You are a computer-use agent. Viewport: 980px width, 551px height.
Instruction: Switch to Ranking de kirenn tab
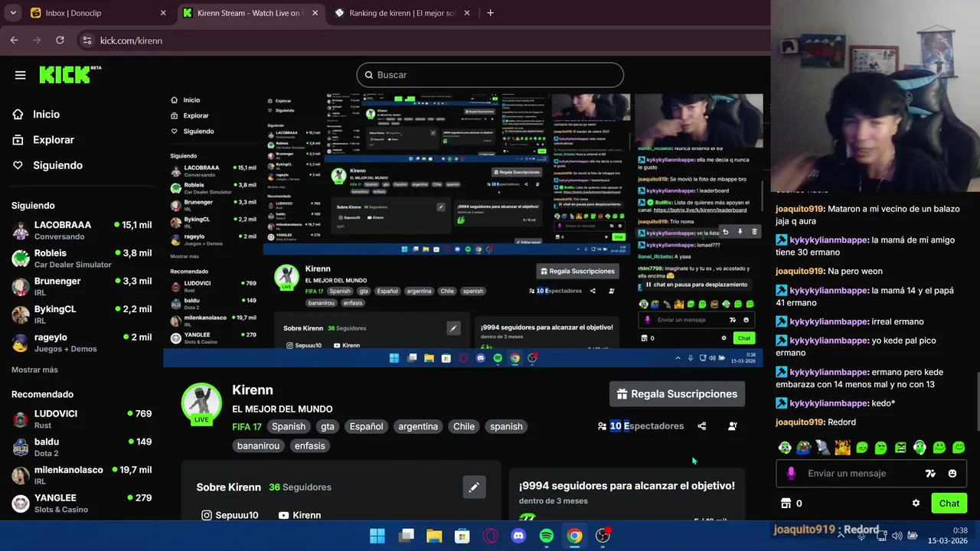(x=402, y=13)
